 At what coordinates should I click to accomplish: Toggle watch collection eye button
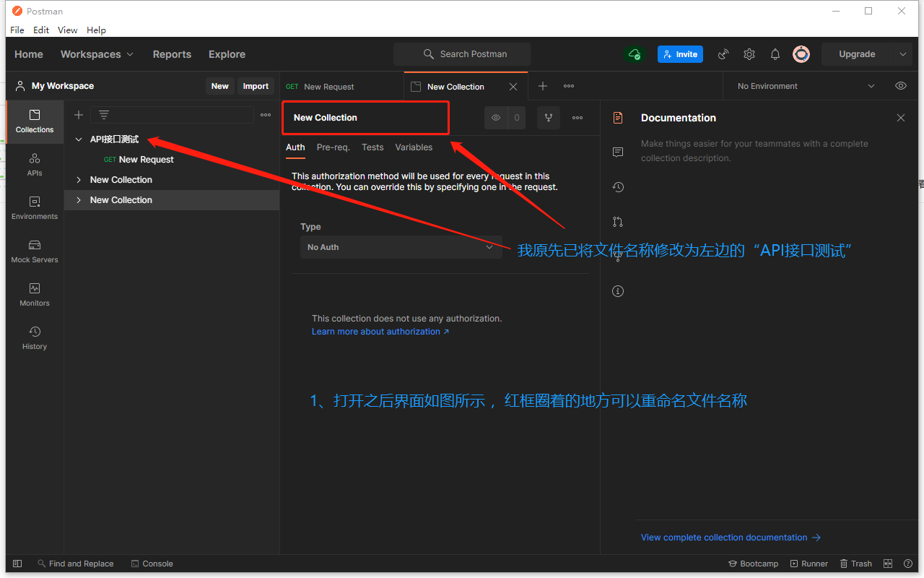[495, 118]
